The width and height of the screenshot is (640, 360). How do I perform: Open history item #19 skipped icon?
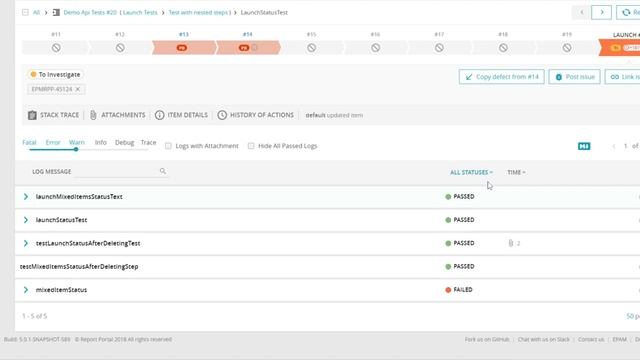click(567, 48)
